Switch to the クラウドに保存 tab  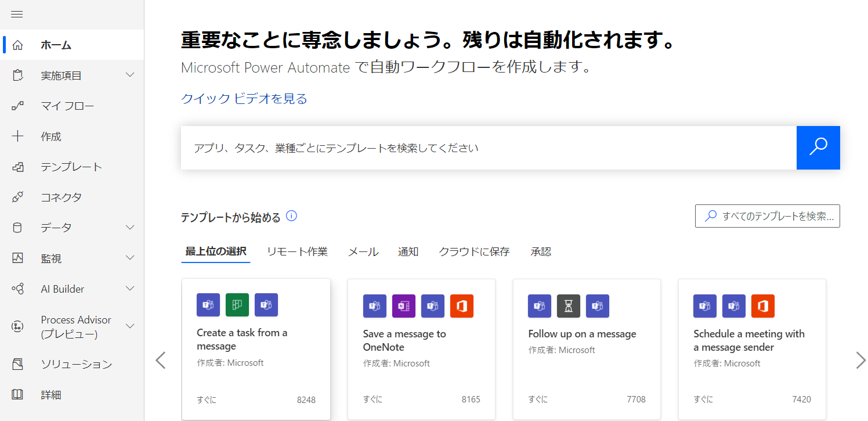(474, 252)
